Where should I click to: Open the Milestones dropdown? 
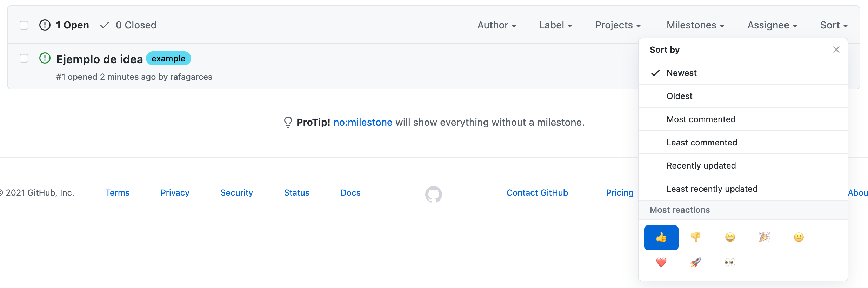point(695,25)
